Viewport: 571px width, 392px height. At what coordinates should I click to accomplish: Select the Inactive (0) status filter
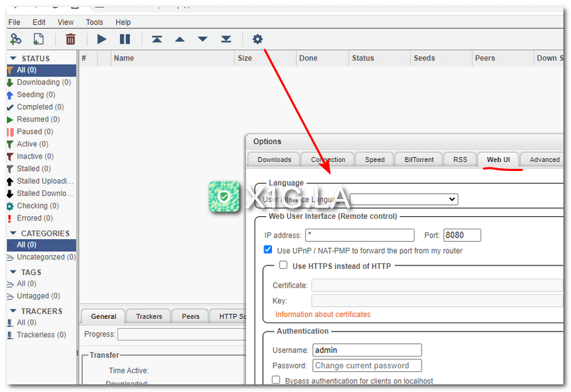tap(41, 156)
